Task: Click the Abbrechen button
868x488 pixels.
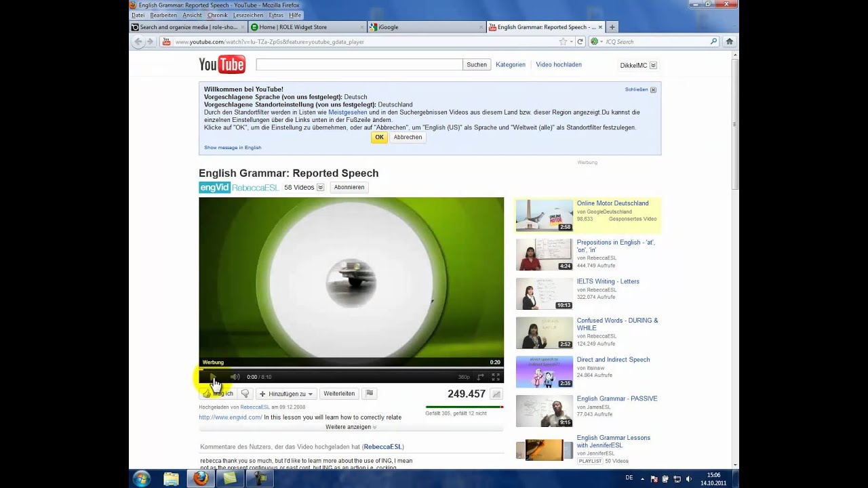Action: (x=408, y=137)
